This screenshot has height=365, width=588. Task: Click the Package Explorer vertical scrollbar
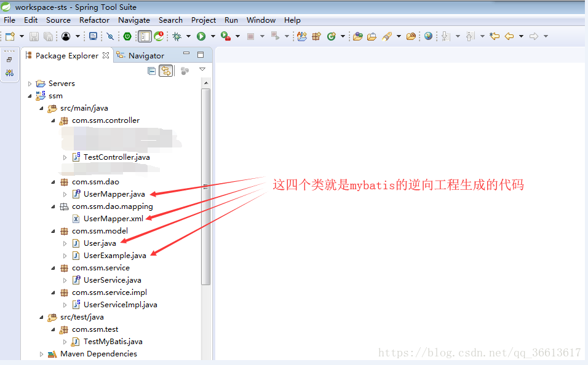tap(205, 187)
